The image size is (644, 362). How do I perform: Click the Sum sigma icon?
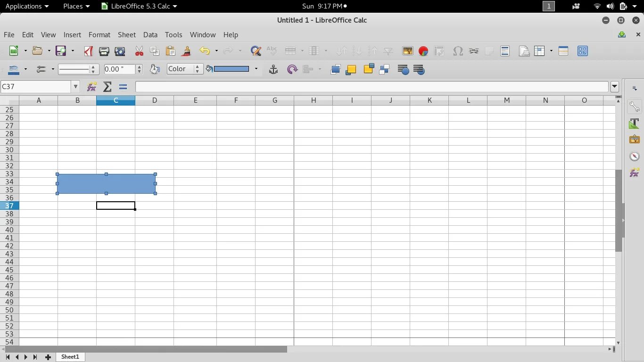[107, 87]
